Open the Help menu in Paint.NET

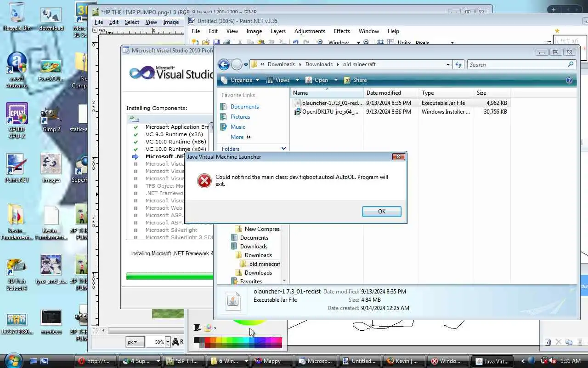393,31
